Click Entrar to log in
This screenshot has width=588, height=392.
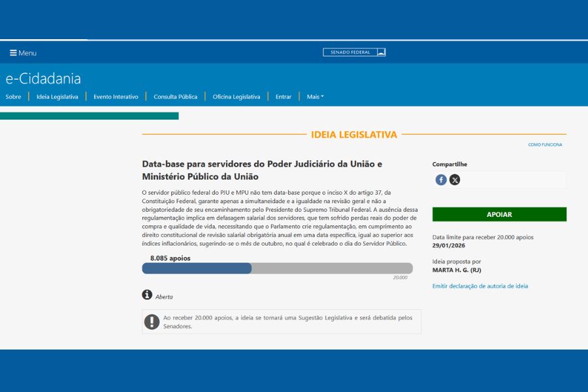pyautogui.click(x=284, y=97)
